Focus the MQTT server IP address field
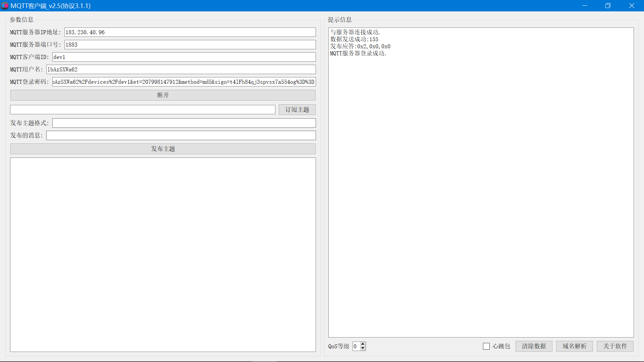Image resolution: width=644 pixels, height=362 pixels. (x=190, y=32)
